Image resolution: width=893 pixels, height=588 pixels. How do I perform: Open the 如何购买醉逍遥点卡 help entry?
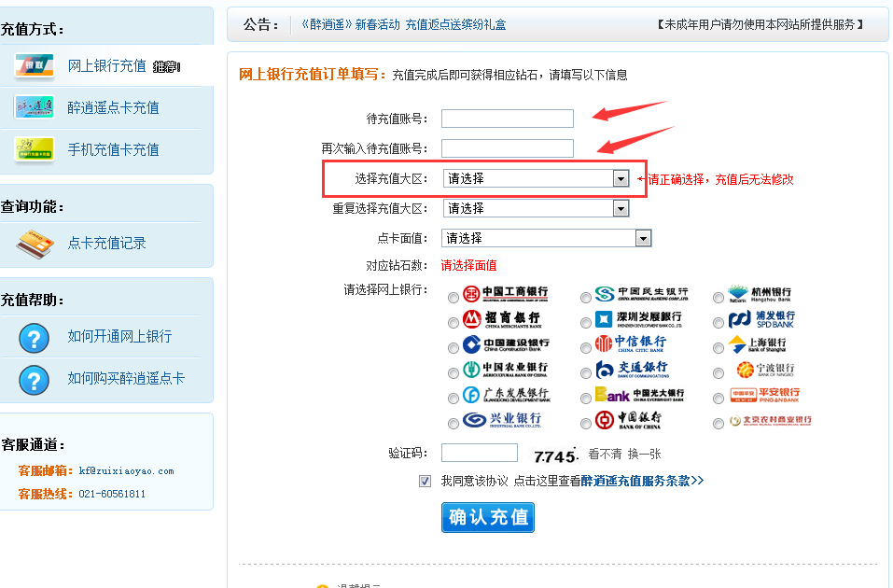click(x=126, y=378)
